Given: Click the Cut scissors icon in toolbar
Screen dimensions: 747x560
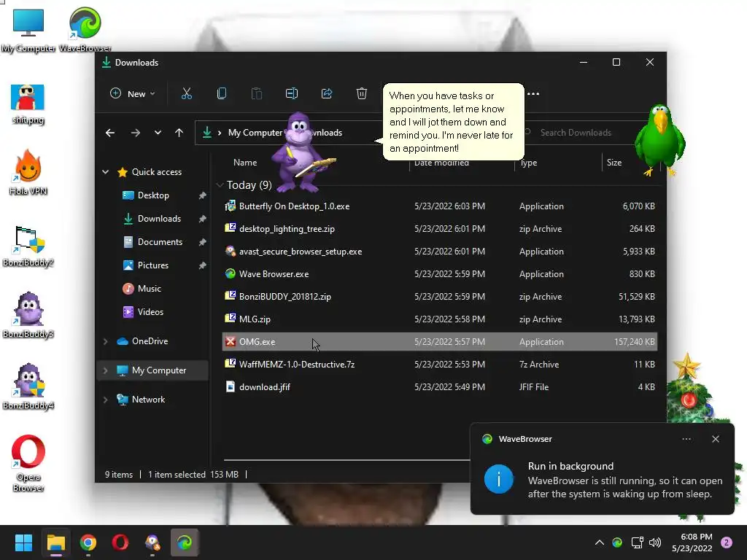Looking at the screenshot, I should coord(186,93).
